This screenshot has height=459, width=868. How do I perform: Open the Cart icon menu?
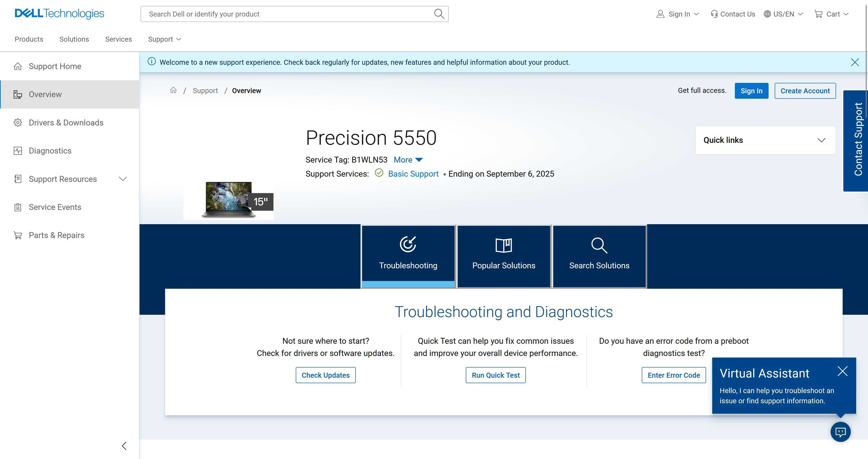[x=831, y=14]
